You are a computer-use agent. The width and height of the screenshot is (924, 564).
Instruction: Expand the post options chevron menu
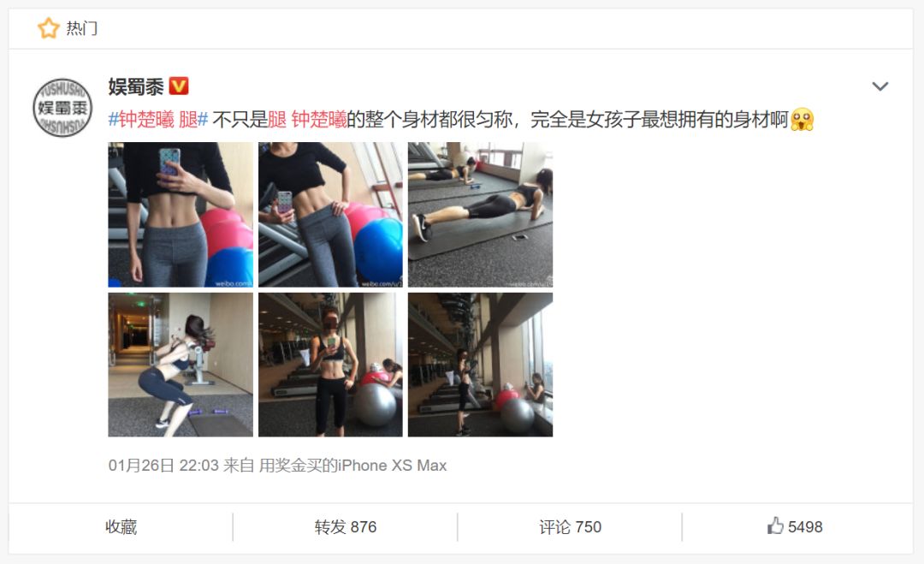[880, 86]
